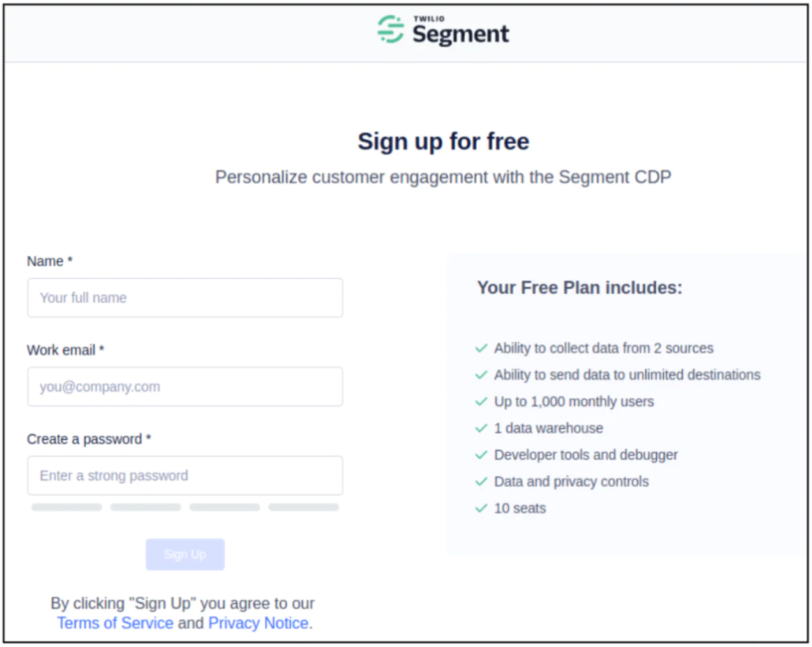
Task: Click checkmark icon beside 2 sources feature
Action: 481,348
